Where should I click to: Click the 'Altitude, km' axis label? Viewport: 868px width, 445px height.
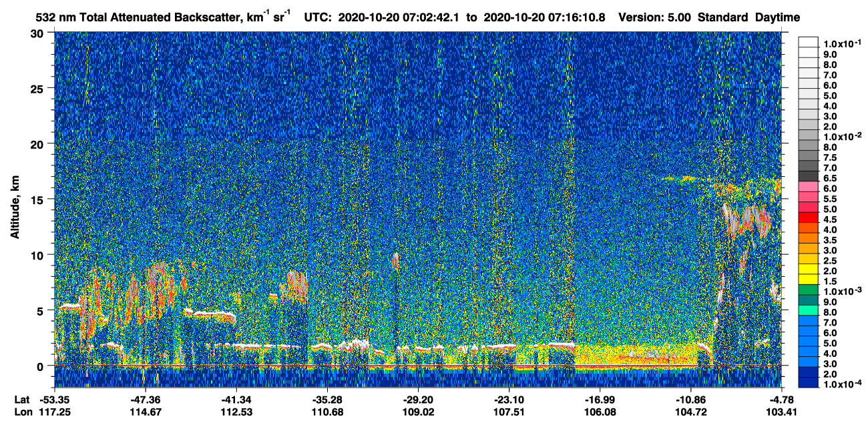click(x=15, y=208)
